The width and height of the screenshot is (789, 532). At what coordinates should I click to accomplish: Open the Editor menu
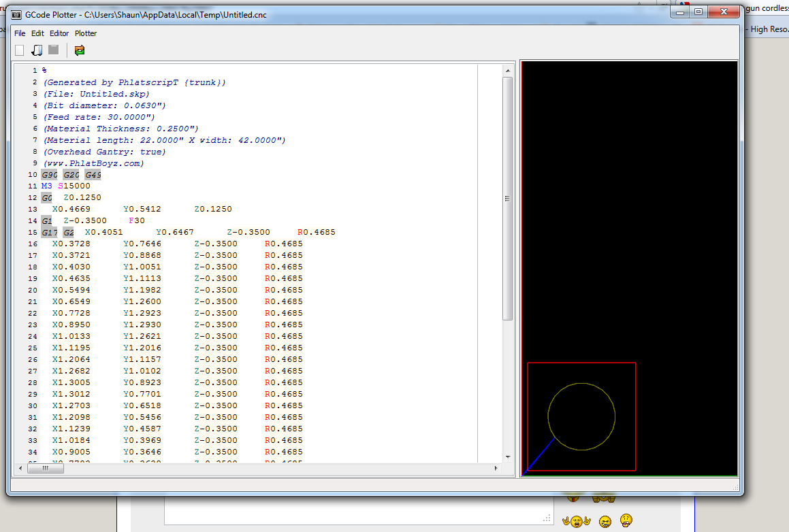(x=59, y=33)
